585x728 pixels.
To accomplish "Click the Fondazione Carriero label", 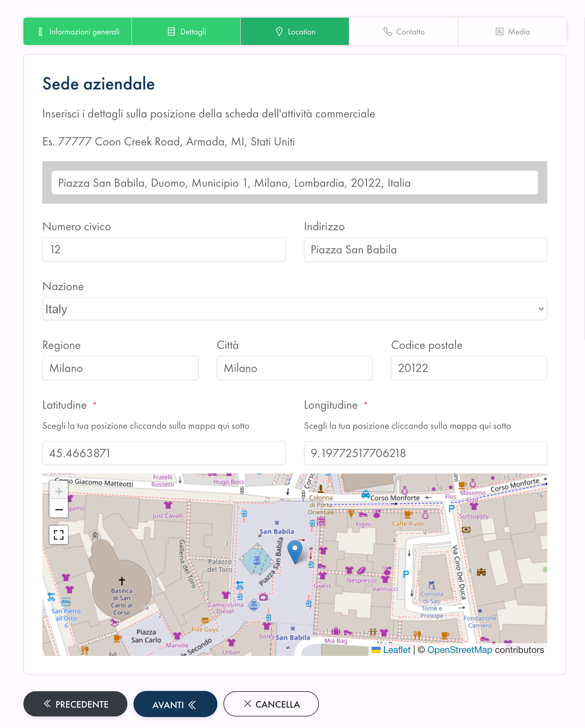I will (480, 622).
